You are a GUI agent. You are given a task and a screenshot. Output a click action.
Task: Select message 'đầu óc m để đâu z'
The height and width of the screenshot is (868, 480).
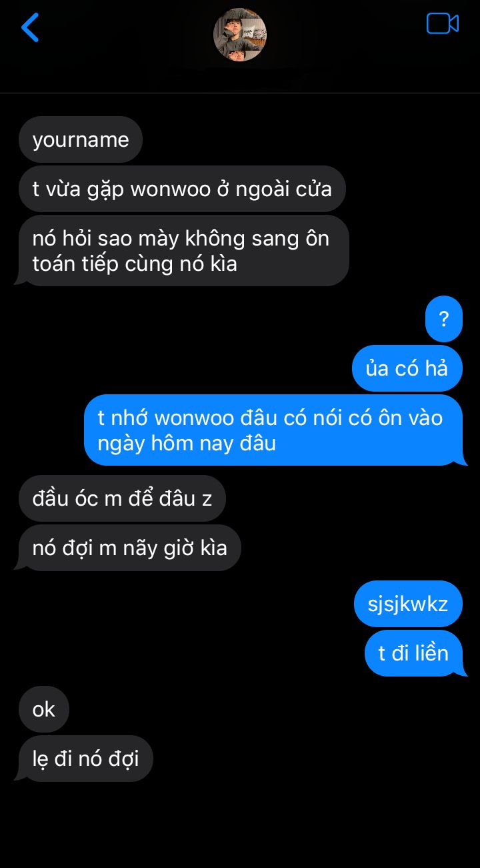pyautogui.click(x=122, y=498)
